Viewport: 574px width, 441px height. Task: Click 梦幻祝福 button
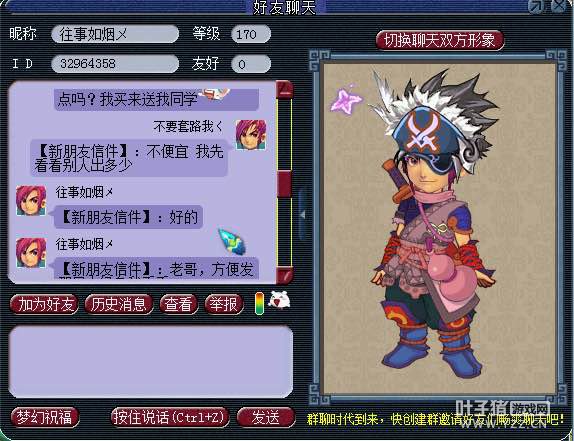tap(45, 417)
